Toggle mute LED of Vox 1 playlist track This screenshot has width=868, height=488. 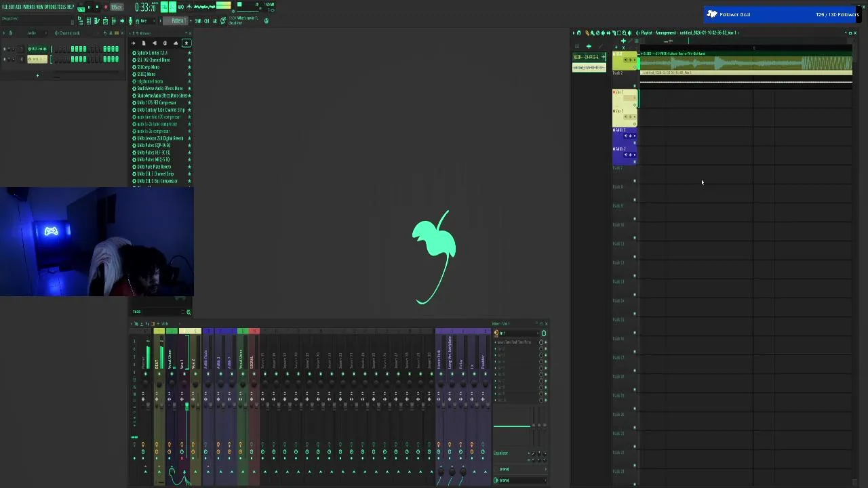pyautogui.click(x=635, y=105)
